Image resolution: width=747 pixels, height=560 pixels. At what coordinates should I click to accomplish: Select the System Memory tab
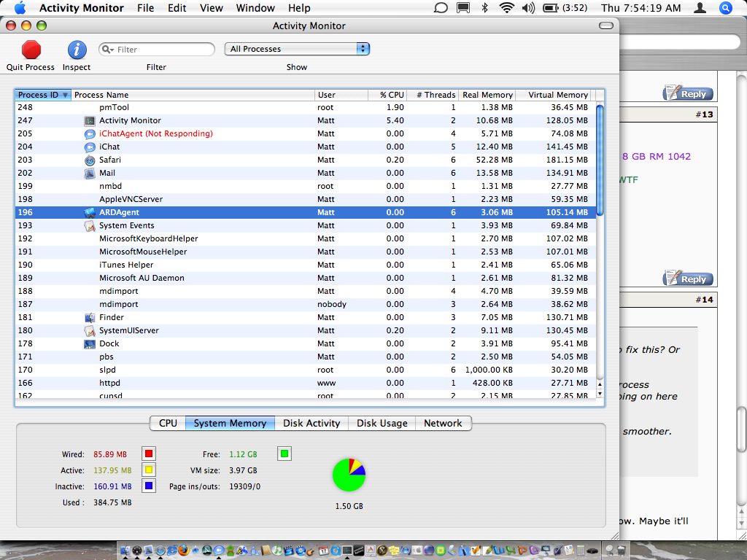[230, 424]
